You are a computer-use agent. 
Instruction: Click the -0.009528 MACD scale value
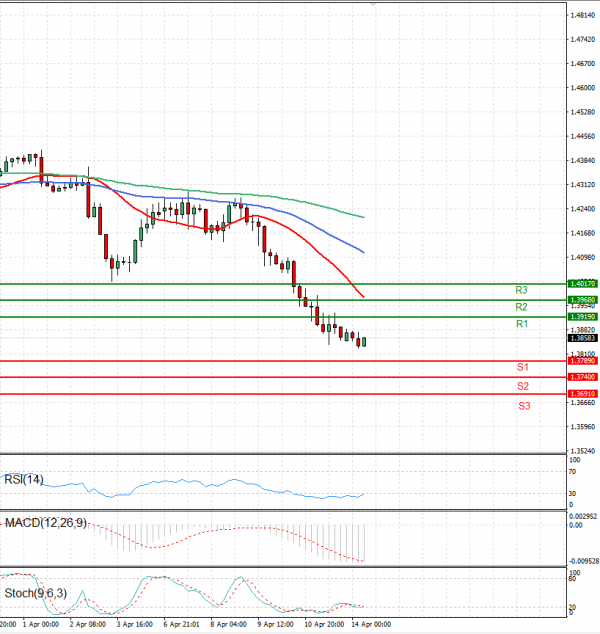tap(584, 561)
